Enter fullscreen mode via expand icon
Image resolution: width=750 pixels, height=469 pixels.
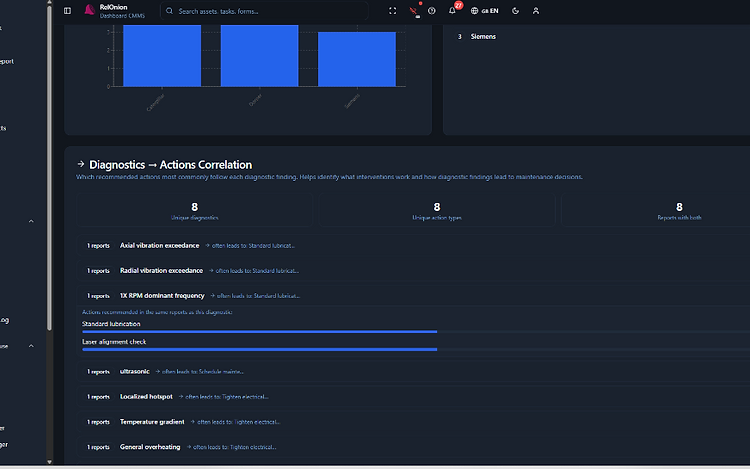coord(393,11)
